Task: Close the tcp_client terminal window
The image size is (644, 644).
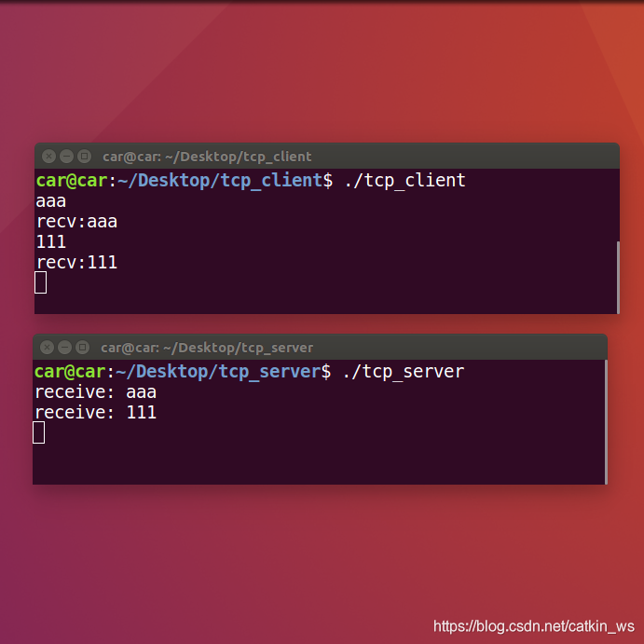Action: 48,156
